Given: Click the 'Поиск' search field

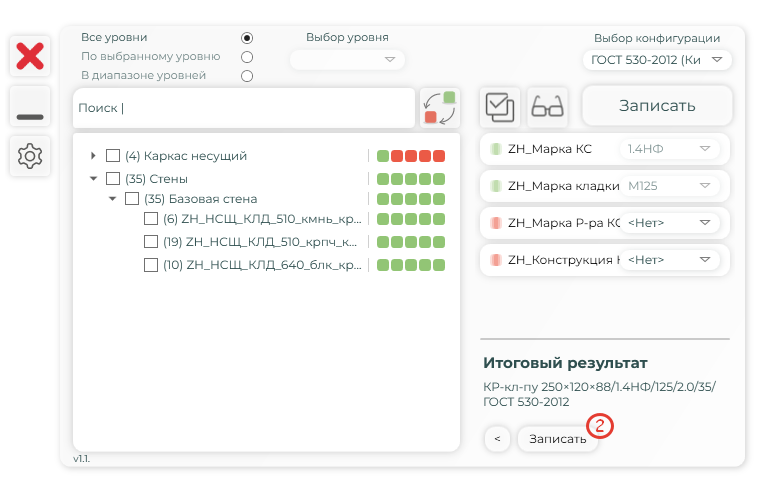Looking at the screenshot, I should (244, 108).
